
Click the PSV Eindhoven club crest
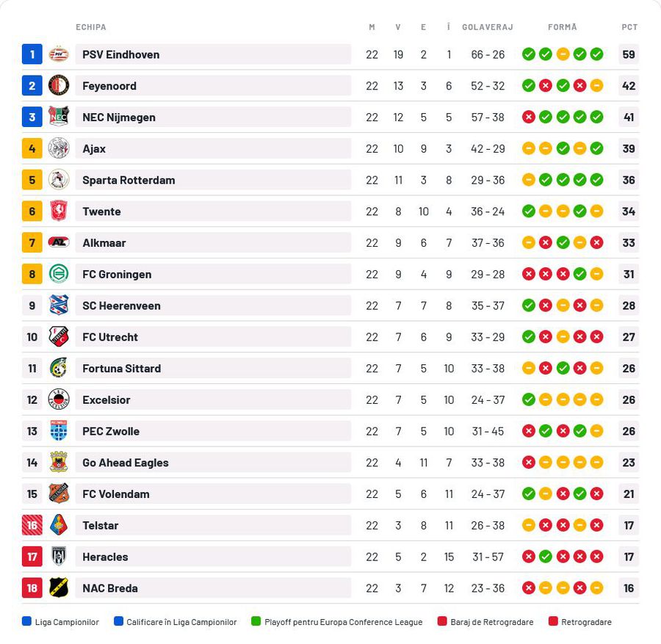[59, 54]
